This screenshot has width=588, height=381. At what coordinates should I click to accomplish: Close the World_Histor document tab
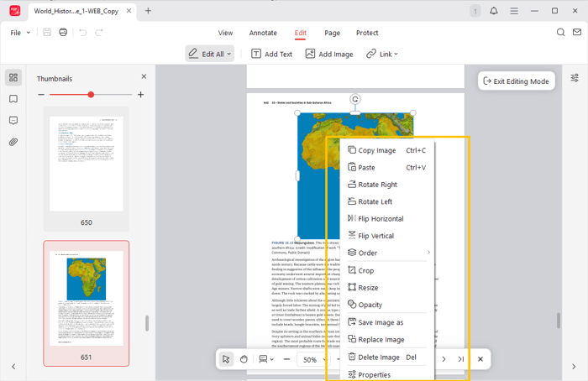tap(129, 11)
